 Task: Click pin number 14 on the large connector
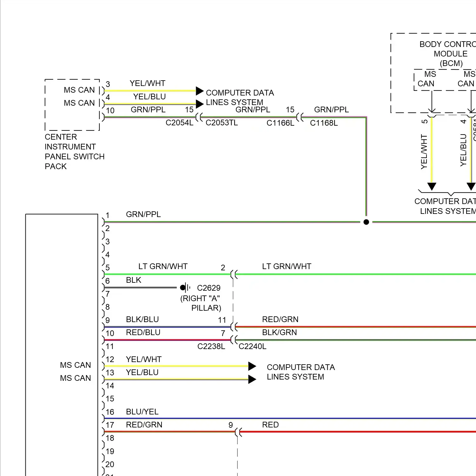click(110, 386)
